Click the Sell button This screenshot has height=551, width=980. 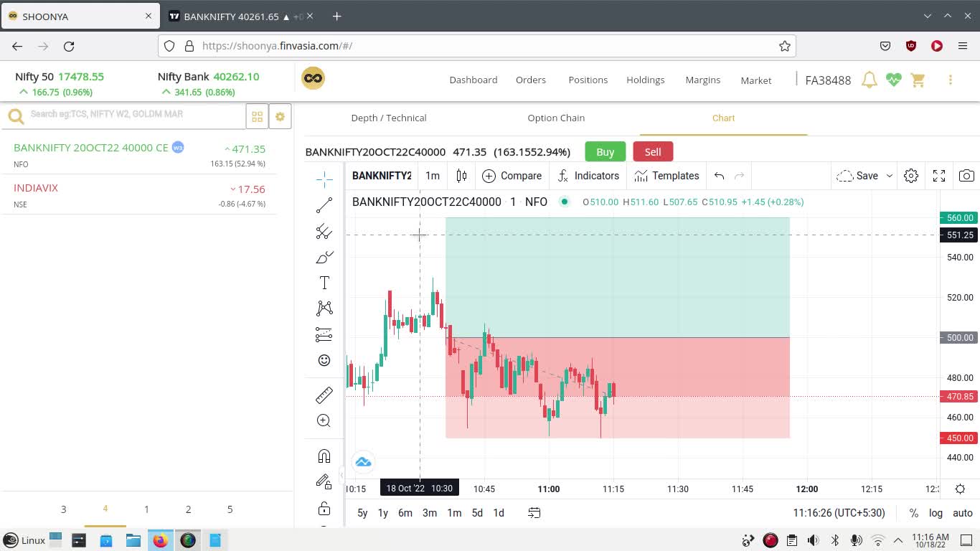[653, 152]
